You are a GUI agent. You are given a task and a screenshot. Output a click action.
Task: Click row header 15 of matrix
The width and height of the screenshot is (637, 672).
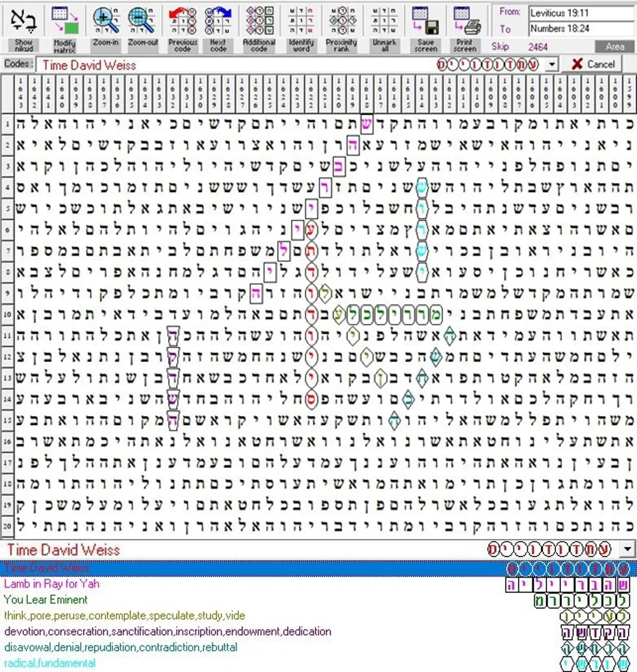click(x=7, y=420)
